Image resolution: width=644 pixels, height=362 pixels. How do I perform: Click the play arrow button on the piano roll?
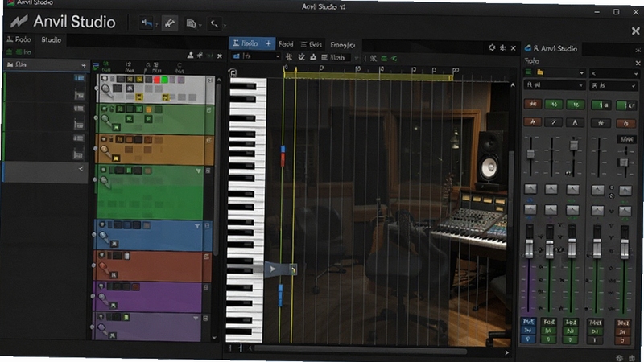(273, 269)
